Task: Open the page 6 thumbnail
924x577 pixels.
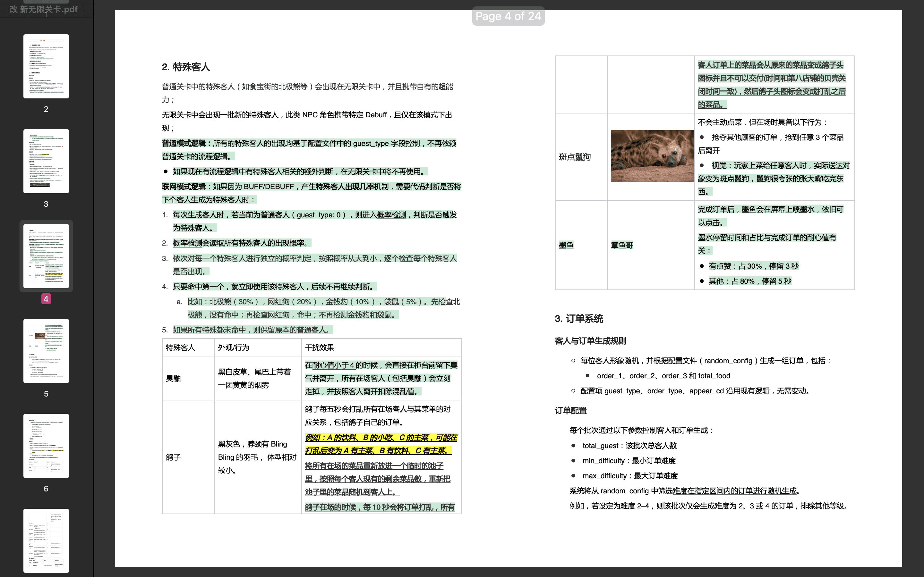Action: tap(46, 445)
